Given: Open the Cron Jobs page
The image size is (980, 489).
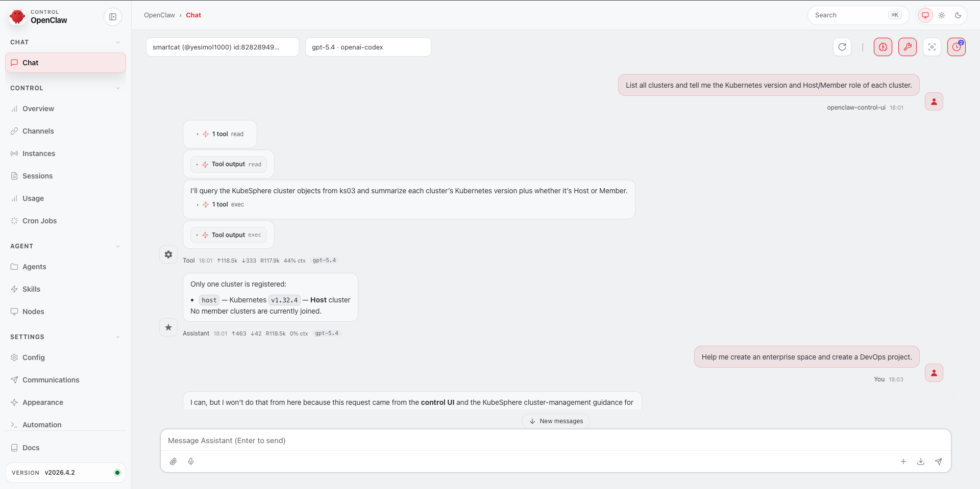Looking at the screenshot, I should click(x=39, y=221).
